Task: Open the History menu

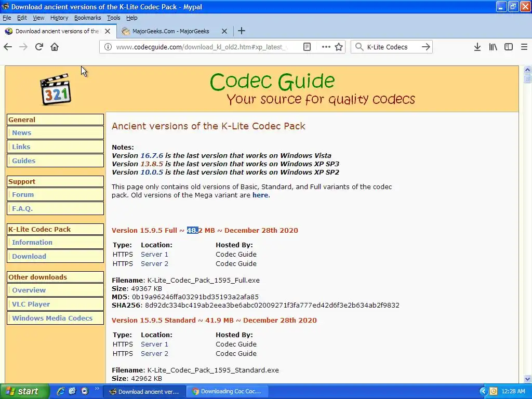Action: click(x=59, y=18)
